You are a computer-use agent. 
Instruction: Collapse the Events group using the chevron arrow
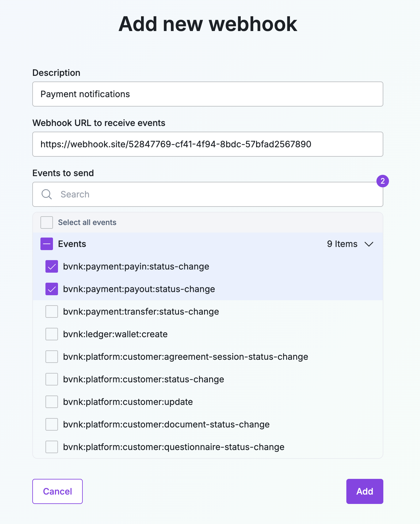pos(369,244)
